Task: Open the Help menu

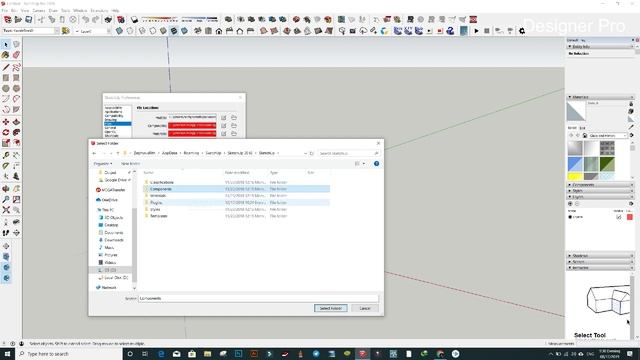Action: pos(116,10)
